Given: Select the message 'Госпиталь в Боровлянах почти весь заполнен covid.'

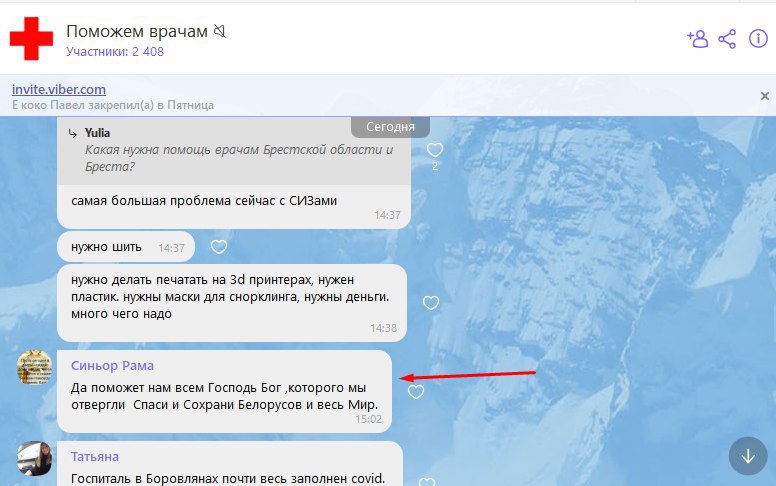Looking at the screenshot, I should click(228, 479).
